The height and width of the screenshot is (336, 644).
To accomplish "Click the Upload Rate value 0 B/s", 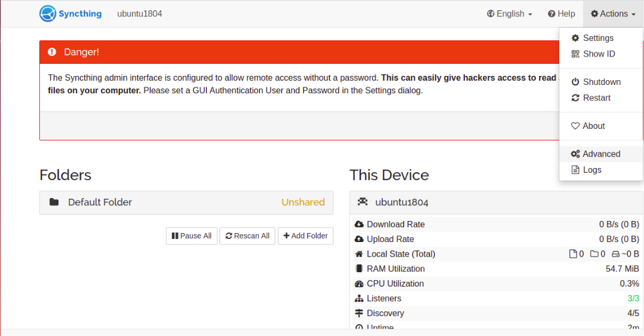I will click(x=619, y=239).
